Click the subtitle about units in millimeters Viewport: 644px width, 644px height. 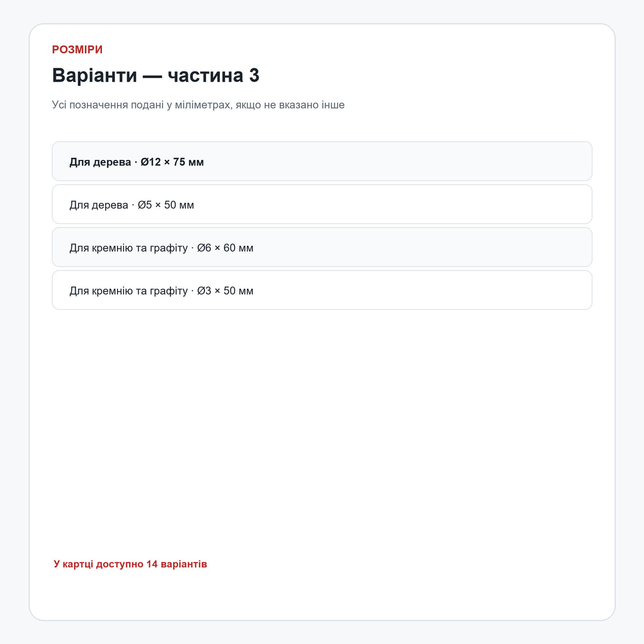coord(198,105)
